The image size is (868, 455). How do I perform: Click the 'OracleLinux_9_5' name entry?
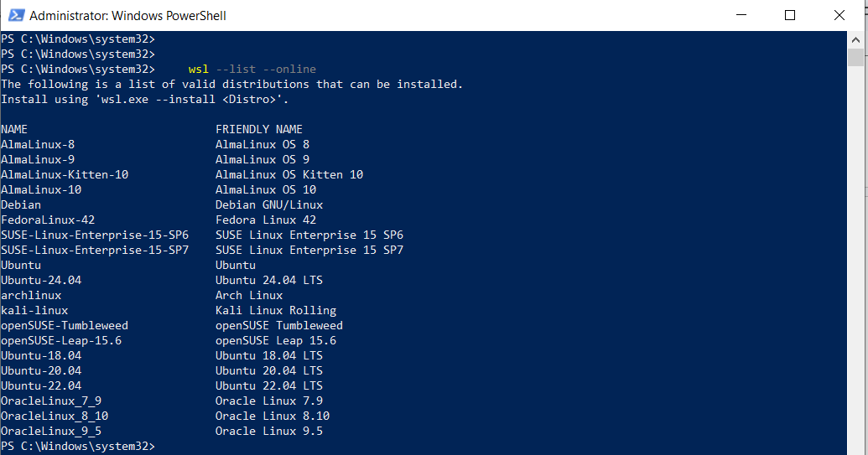(51, 431)
